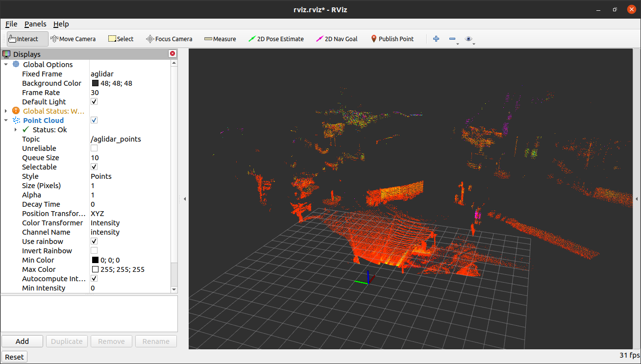Image resolution: width=641 pixels, height=364 pixels.
Task: Expand the Global Status warning entry
Action: pos(6,111)
